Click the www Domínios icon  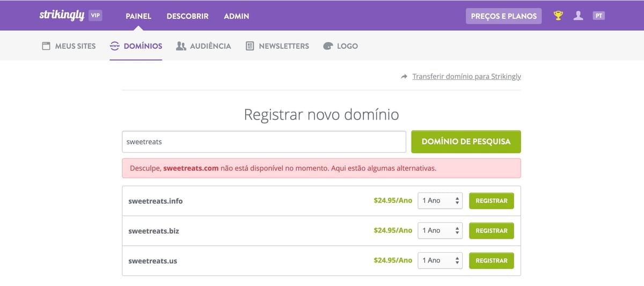pos(114,46)
